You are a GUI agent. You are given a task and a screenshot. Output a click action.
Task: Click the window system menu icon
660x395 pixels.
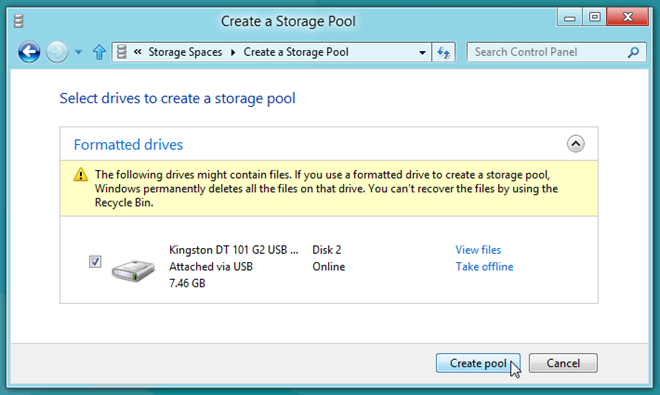(x=19, y=21)
